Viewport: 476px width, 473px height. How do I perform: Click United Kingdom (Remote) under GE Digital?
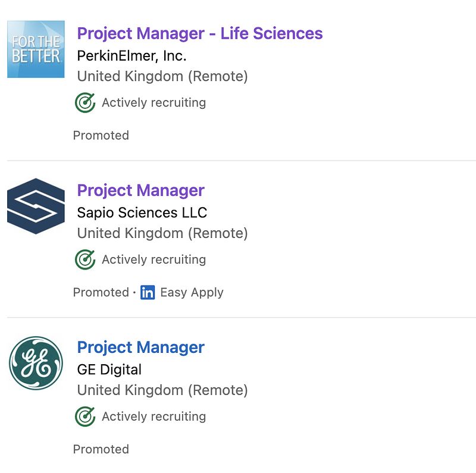click(162, 391)
